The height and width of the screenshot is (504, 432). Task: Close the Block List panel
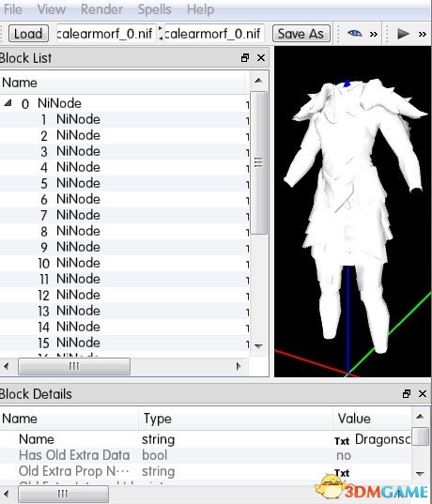pyautogui.click(x=261, y=58)
